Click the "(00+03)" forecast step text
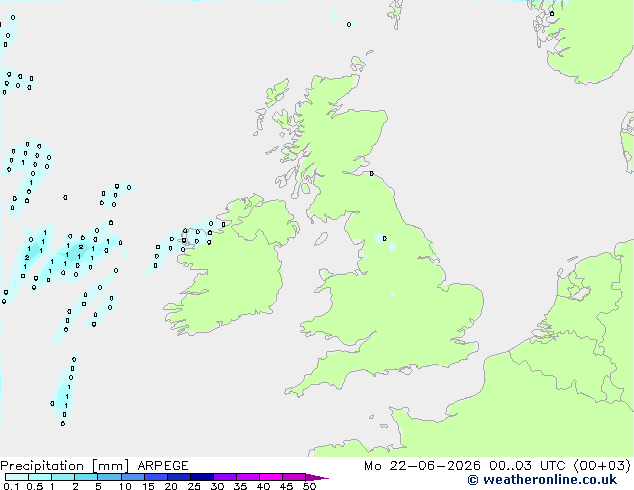Screen dimensions: 634x490 tap(602, 466)
